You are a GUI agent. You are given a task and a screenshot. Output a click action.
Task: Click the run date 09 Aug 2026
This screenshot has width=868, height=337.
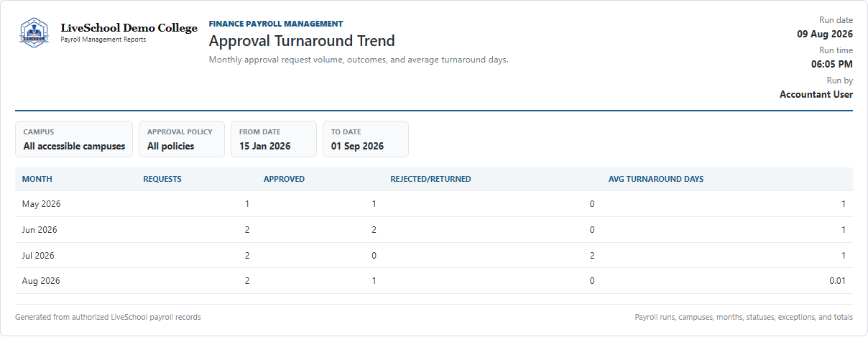(825, 34)
